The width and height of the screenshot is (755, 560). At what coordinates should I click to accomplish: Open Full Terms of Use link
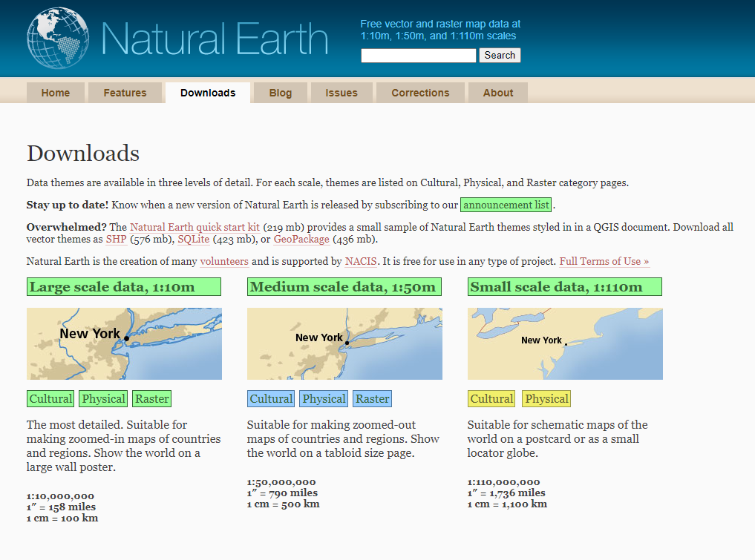(604, 261)
